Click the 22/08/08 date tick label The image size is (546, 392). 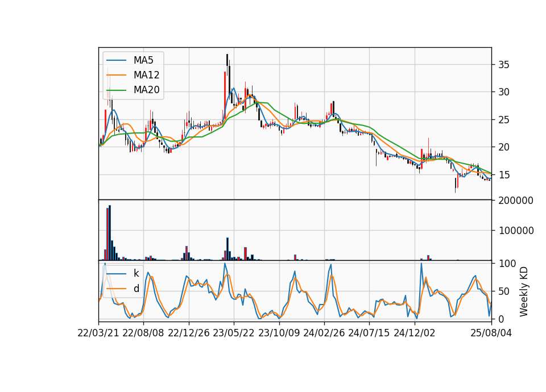[143, 333]
